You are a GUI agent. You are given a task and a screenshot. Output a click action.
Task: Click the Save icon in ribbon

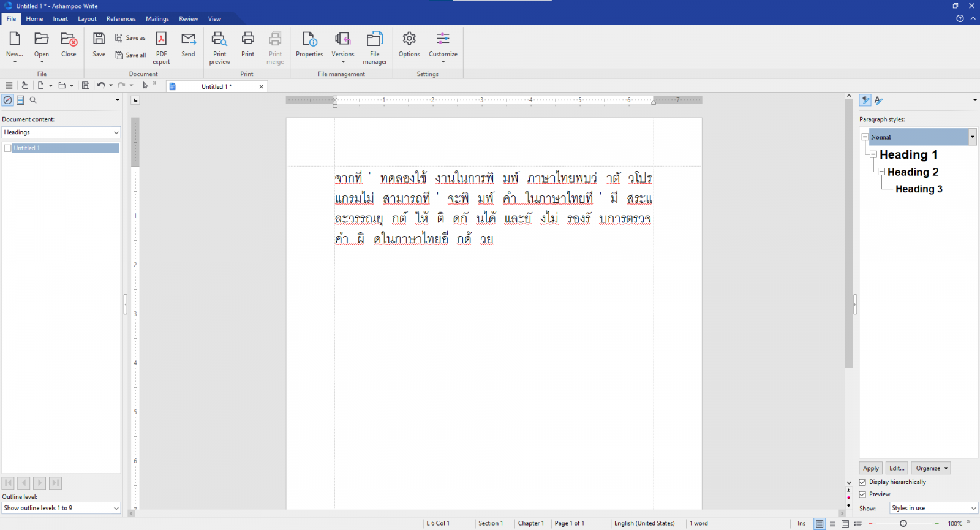pyautogui.click(x=99, y=40)
